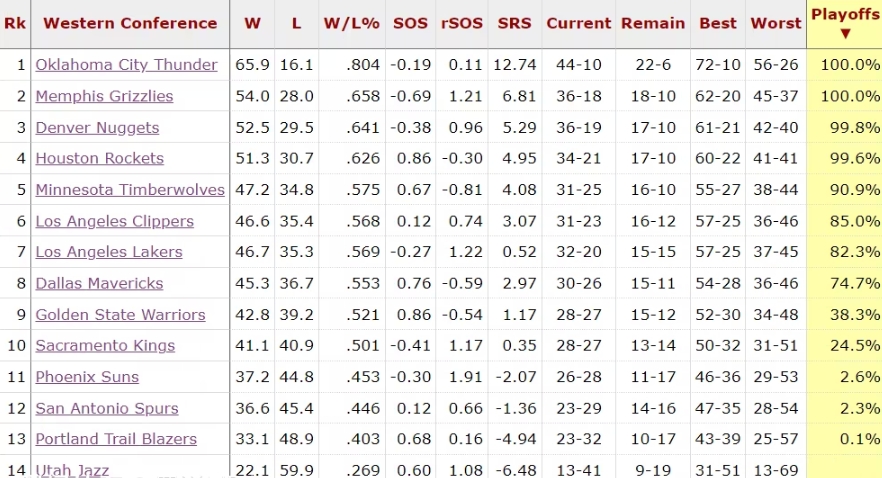Go to the Houston Rockets page
The width and height of the screenshot is (882, 478).
(99, 159)
